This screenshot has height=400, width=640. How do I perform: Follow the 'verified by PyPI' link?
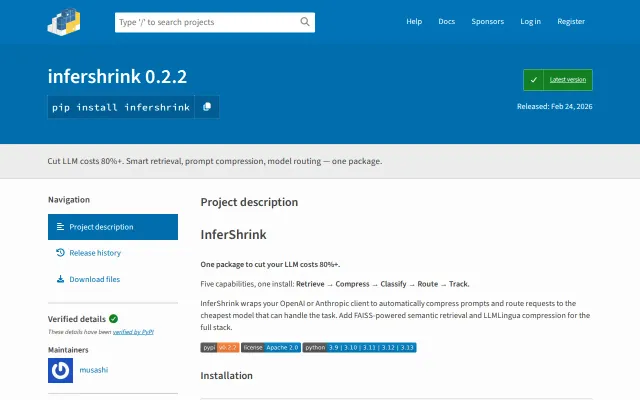click(x=133, y=332)
